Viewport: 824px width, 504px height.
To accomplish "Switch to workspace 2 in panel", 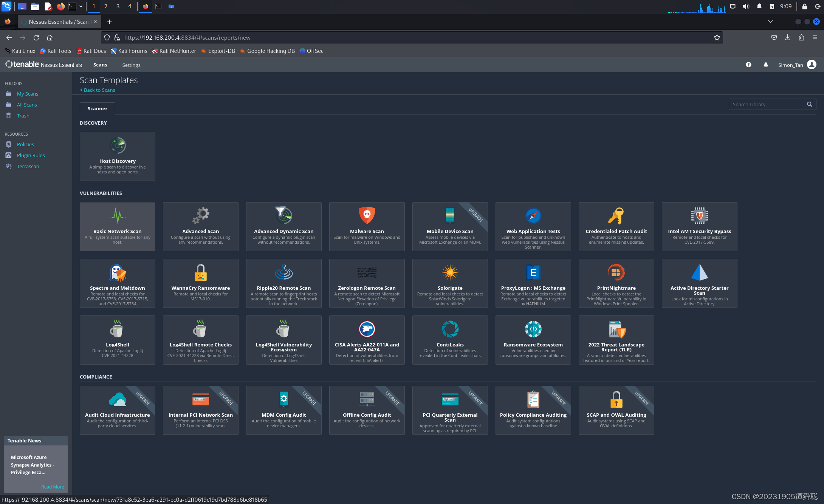I will click(x=105, y=6).
